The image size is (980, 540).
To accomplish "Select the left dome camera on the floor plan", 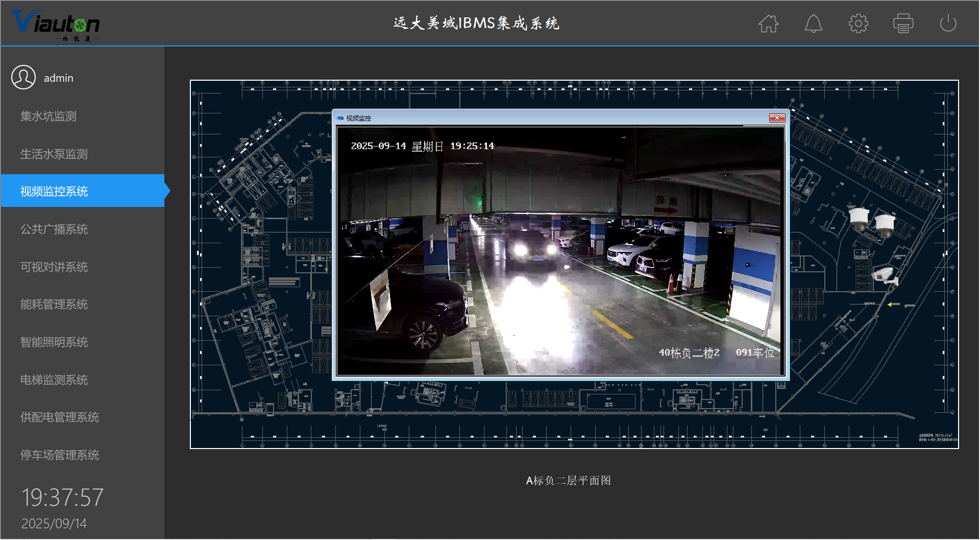I will (x=859, y=219).
